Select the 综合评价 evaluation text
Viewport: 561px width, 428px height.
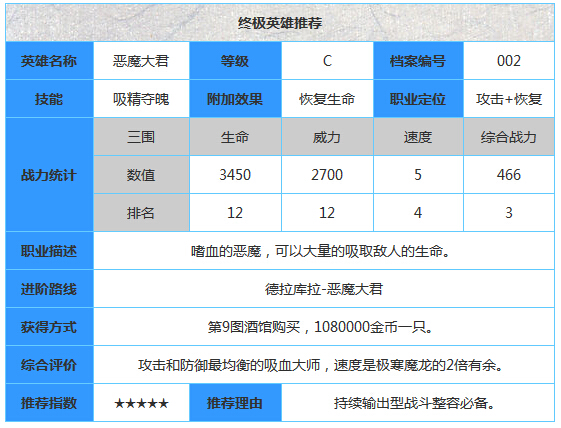click(320, 365)
